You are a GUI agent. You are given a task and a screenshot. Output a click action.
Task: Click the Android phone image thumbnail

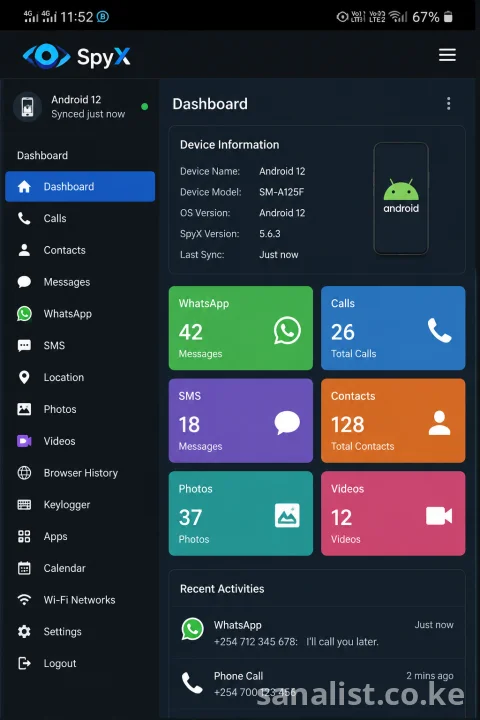tap(401, 198)
